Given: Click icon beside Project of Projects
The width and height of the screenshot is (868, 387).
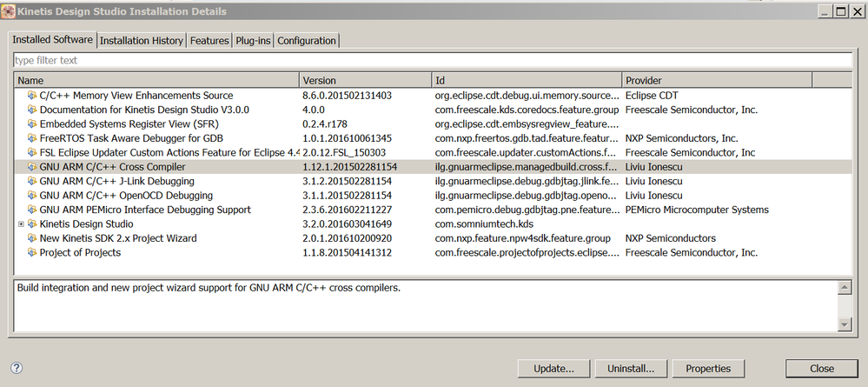Looking at the screenshot, I should 32,253.
